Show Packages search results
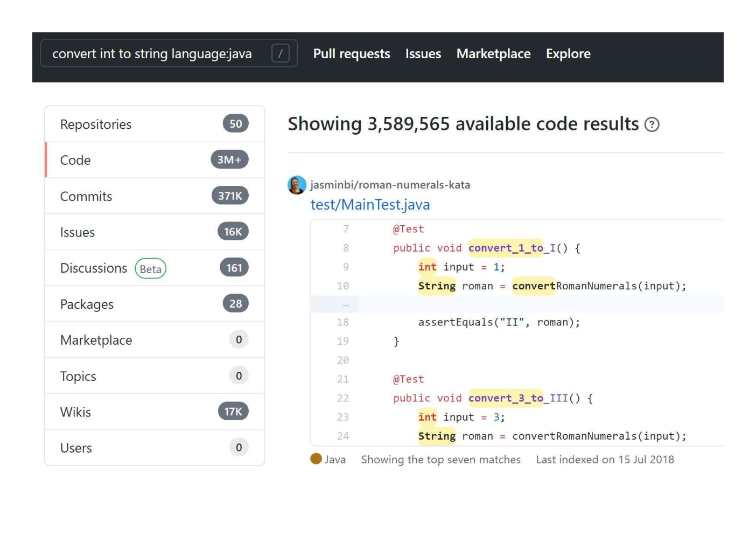The width and height of the screenshot is (756, 535). (155, 304)
